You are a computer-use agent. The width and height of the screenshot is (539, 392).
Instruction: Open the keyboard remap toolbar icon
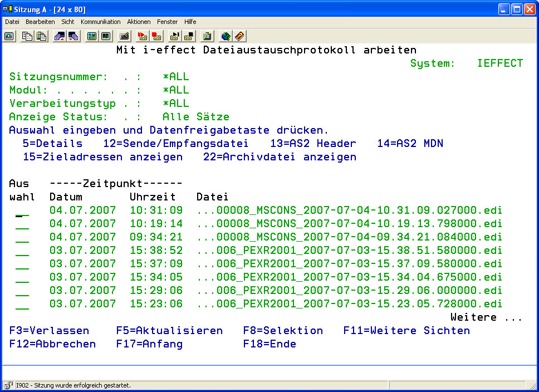pyautogui.click(x=125, y=36)
